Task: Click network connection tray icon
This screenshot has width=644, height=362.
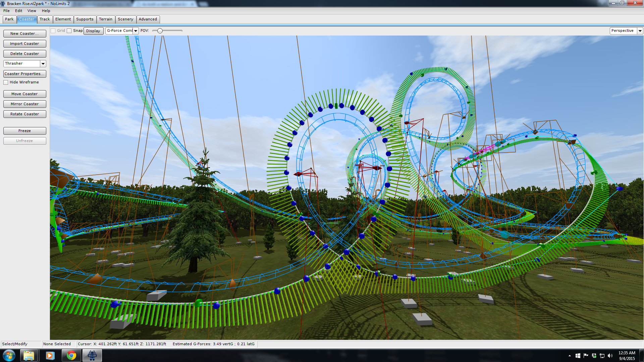Action: coord(602,356)
